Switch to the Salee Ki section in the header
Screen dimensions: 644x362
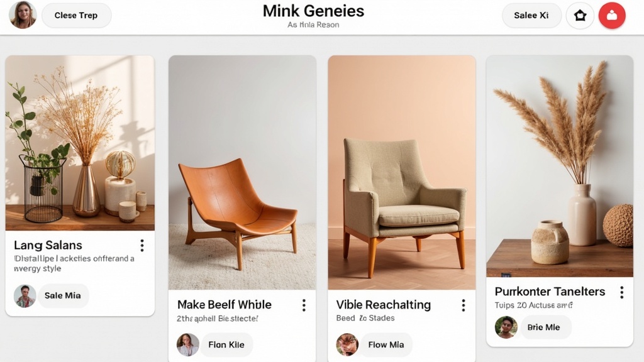tap(531, 15)
